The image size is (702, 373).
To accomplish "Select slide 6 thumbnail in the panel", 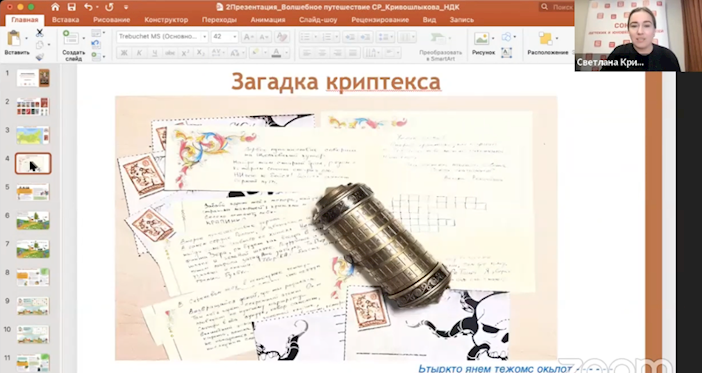I will tap(33, 221).
